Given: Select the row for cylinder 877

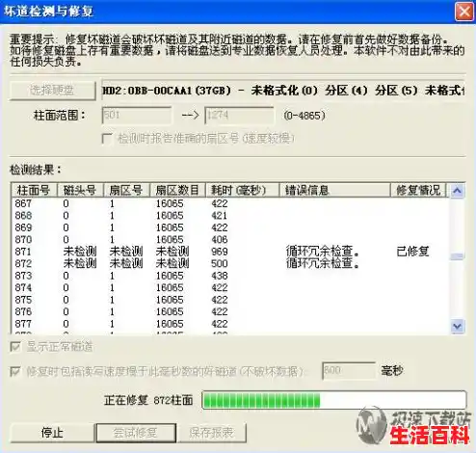Looking at the screenshot, I should point(230,324).
